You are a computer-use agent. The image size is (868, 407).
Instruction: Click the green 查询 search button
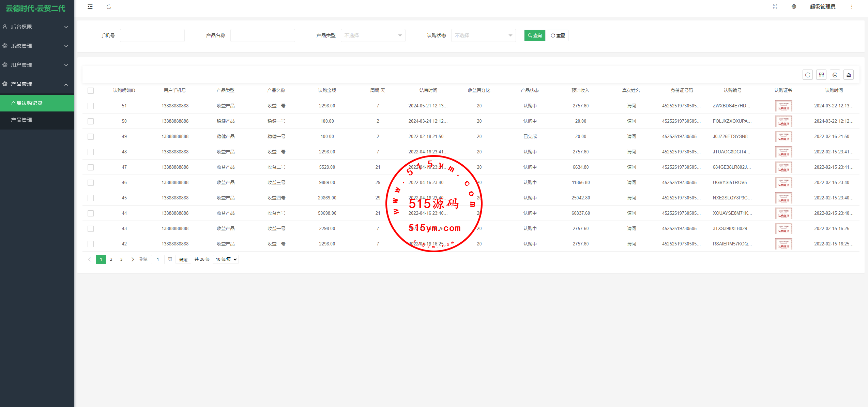click(x=534, y=35)
